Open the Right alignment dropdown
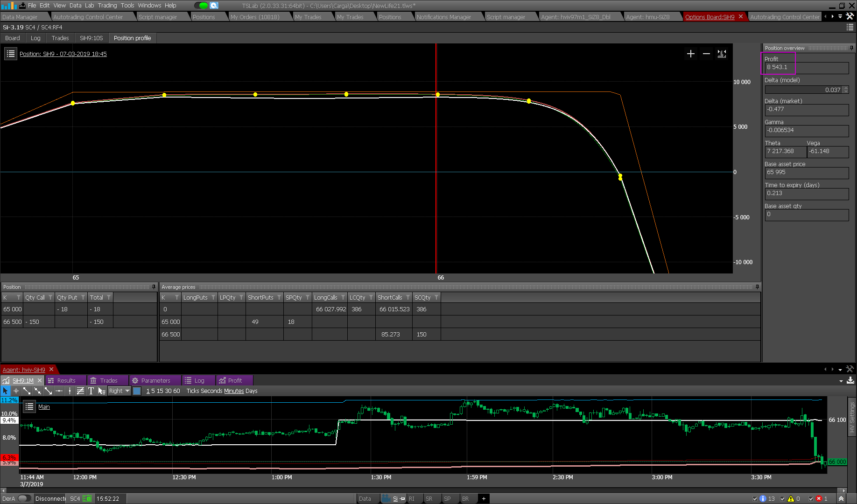 [119, 391]
